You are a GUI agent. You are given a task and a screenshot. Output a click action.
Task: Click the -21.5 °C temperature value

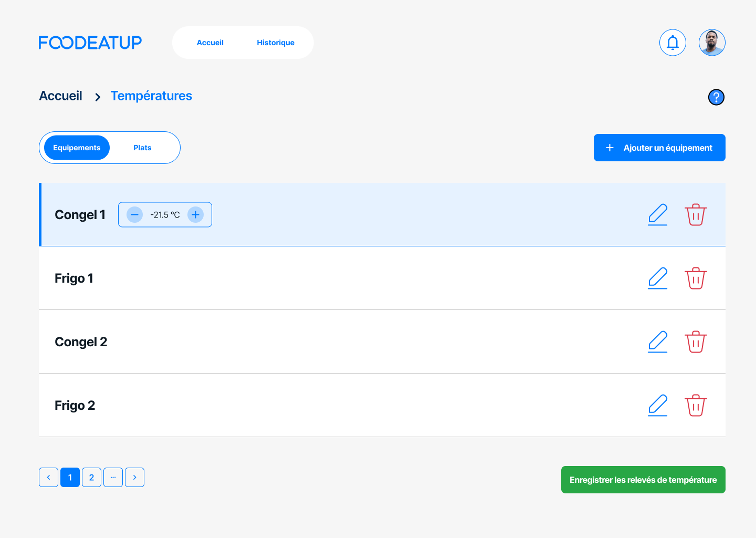point(165,215)
